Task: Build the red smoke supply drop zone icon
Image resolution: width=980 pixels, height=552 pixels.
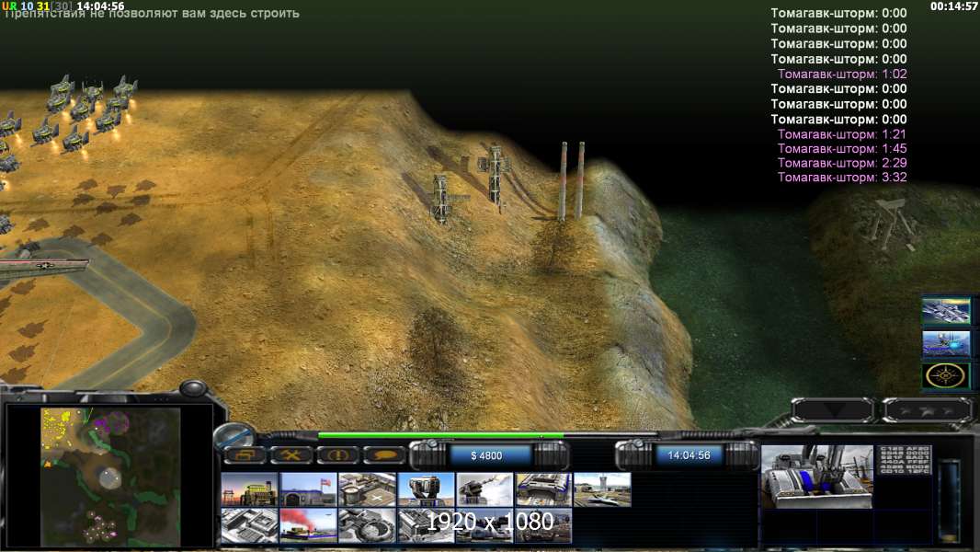Action: pos(309,525)
